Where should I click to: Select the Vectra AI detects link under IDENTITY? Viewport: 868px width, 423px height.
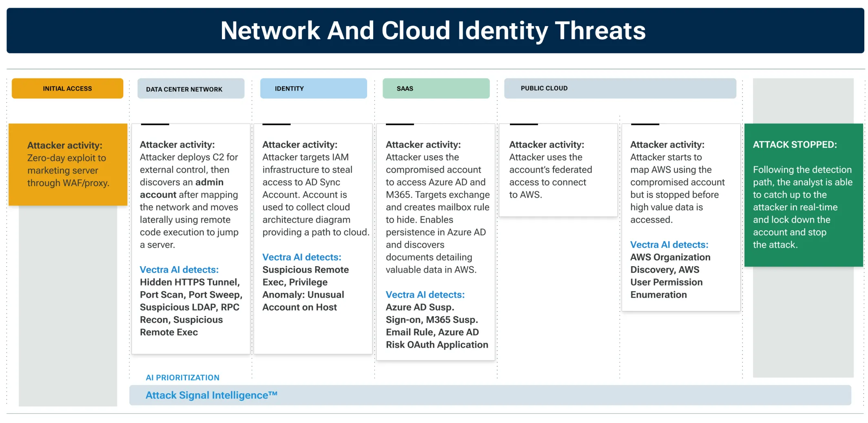tap(302, 257)
